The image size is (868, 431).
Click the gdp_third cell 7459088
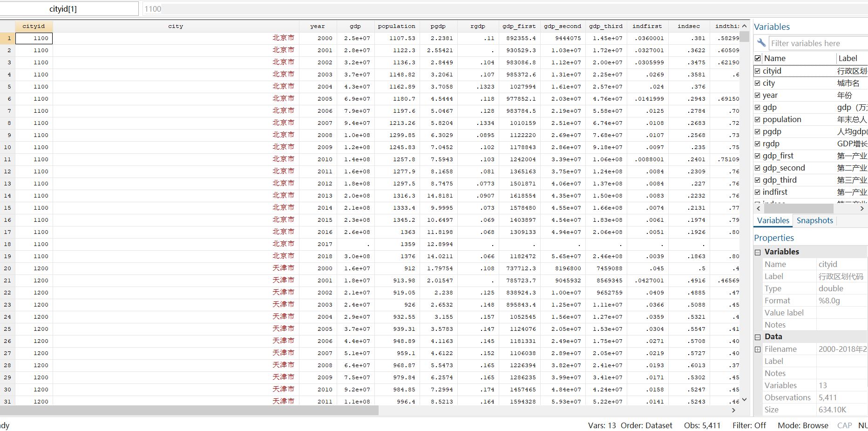click(x=606, y=268)
